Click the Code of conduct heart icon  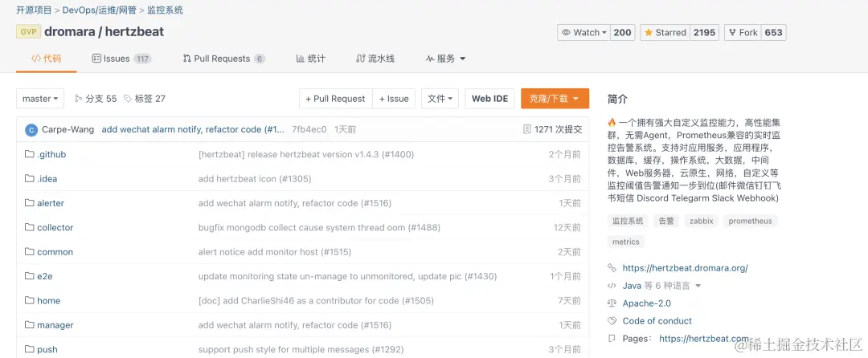(612, 321)
